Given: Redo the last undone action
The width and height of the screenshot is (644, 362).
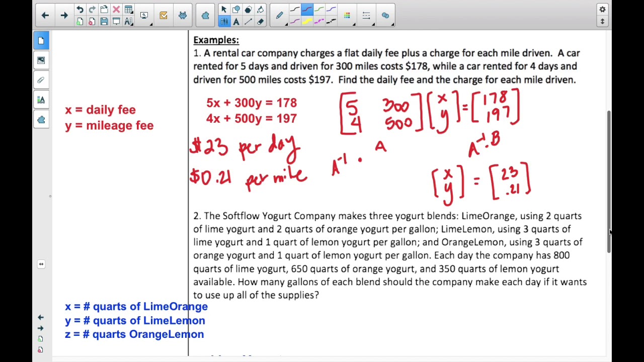Looking at the screenshot, I should (92, 10).
